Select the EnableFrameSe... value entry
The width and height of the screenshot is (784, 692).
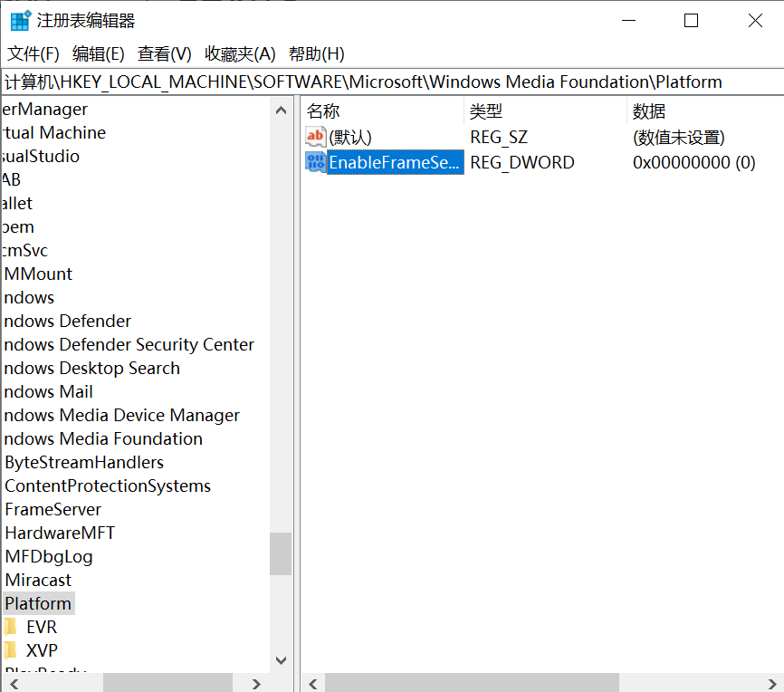tap(395, 162)
